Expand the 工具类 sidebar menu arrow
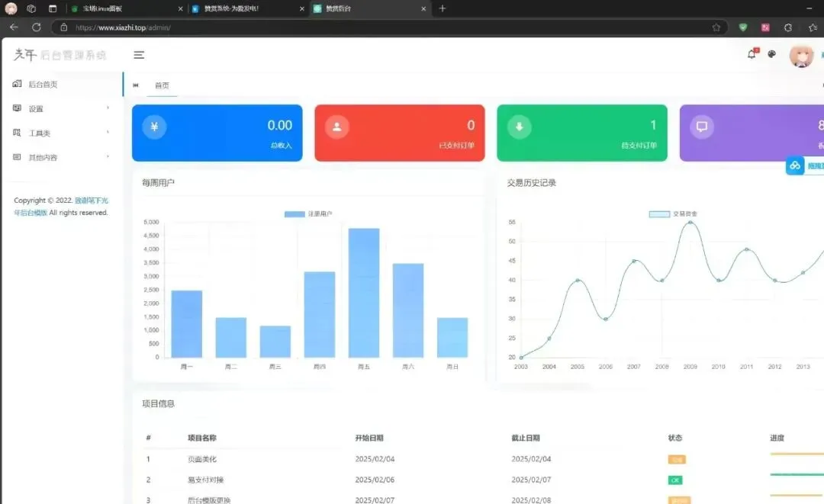Viewport: 824px width, 504px height. click(x=108, y=133)
